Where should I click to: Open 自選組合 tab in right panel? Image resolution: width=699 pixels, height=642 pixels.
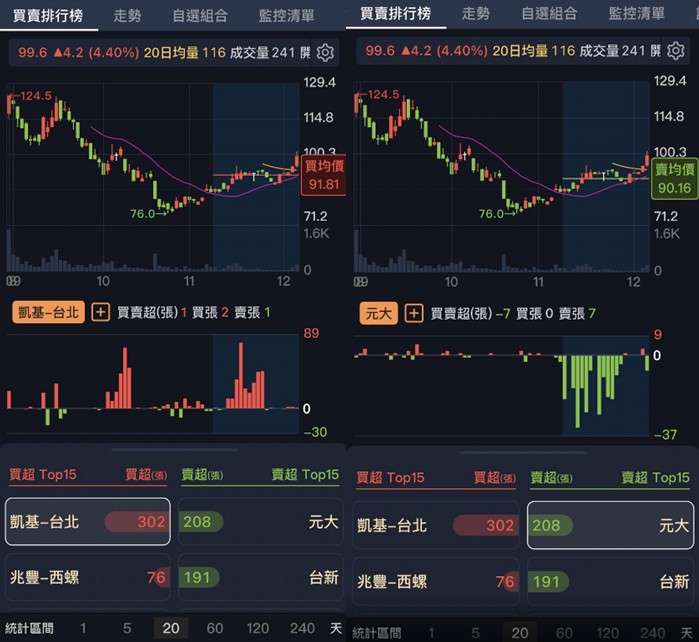(549, 14)
